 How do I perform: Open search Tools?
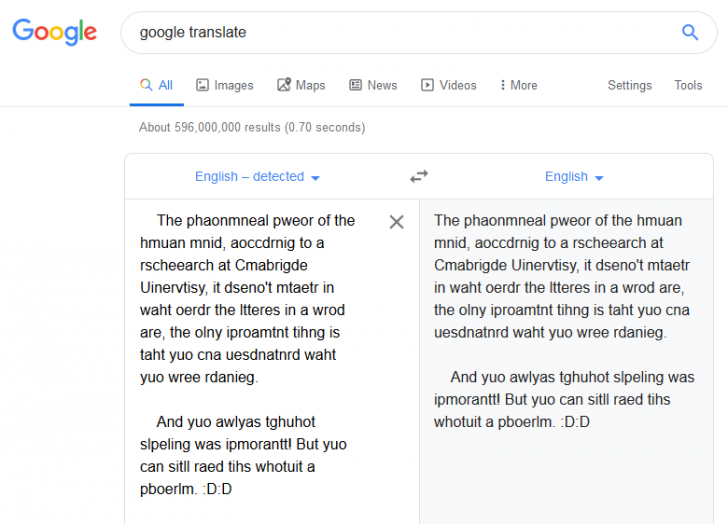[x=688, y=85]
